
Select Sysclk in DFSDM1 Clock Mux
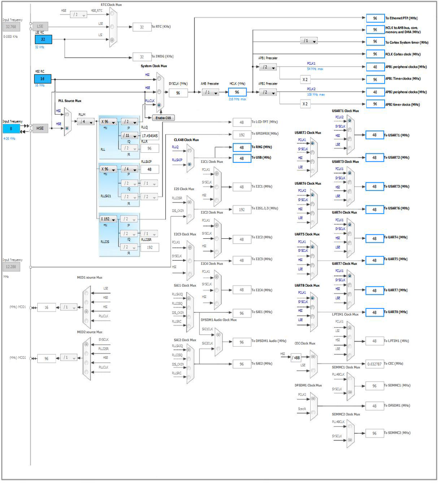pos(313,412)
